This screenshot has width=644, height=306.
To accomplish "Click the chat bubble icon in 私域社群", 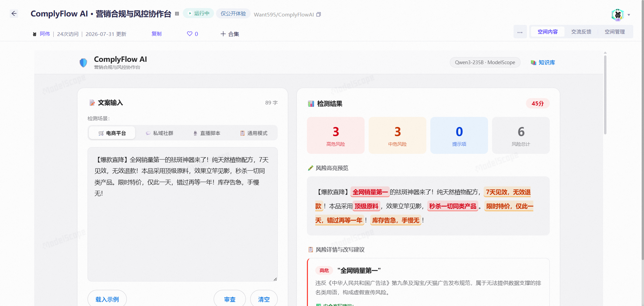I will [148, 133].
